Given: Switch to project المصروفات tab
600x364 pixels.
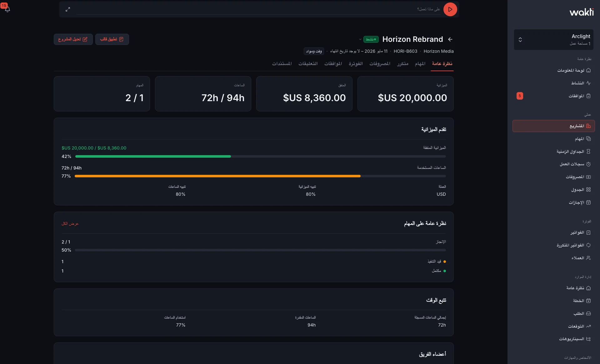Looking at the screenshot, I should 380,64.
